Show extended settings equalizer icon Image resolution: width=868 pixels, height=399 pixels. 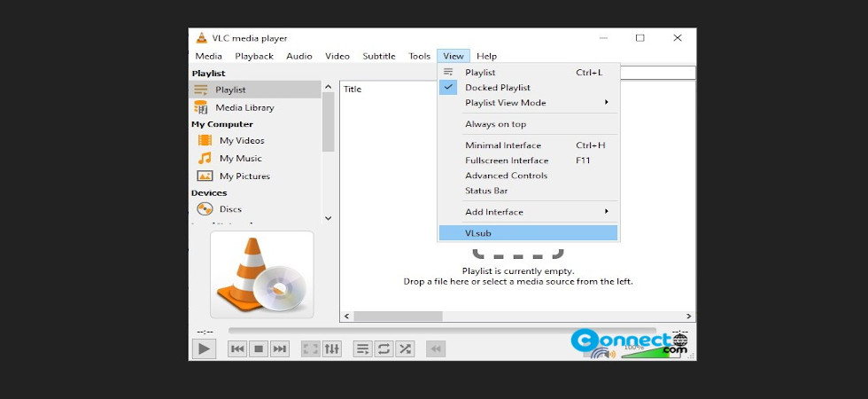tap(331, 348)
